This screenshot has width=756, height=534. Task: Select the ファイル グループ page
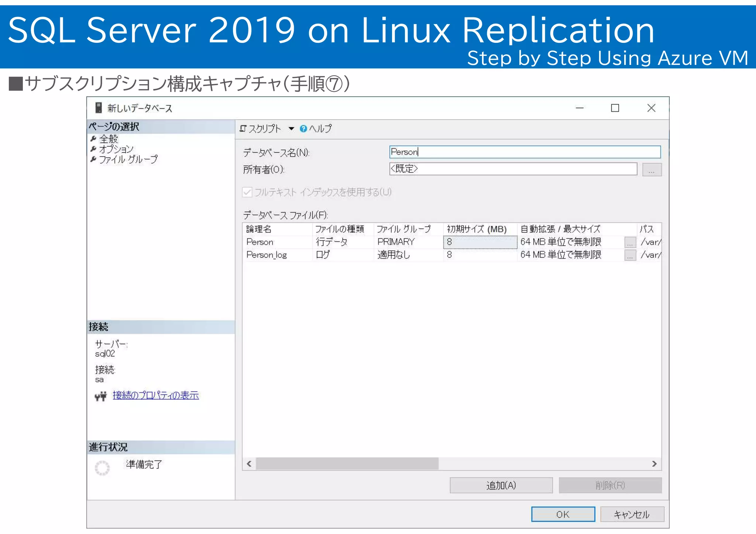point(128,159)
